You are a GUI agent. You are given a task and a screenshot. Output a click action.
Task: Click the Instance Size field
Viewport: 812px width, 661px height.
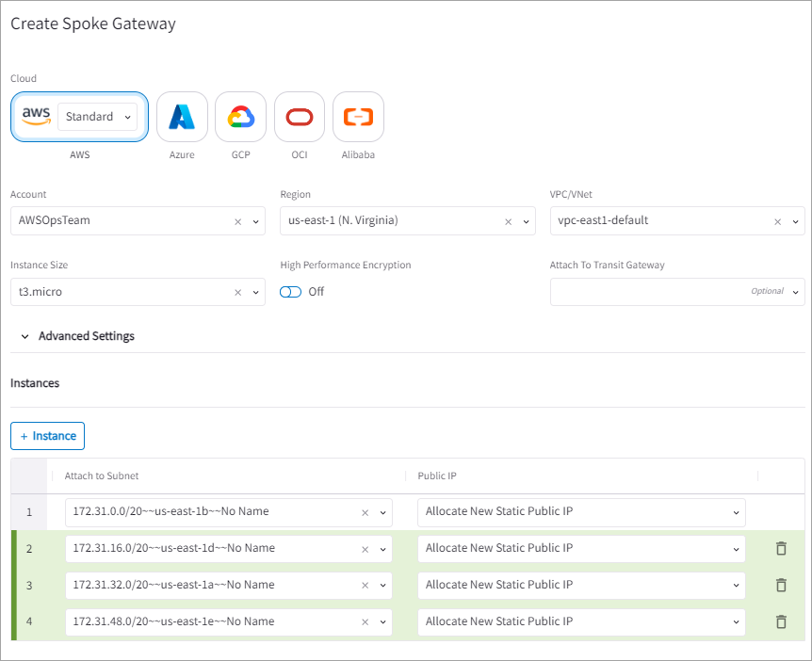(x=122, y=293)
